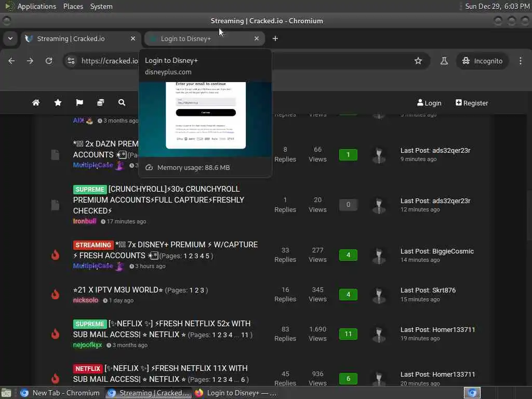This screenshot has height=399, width=532.
Task: Click grey rating badge 0 on Crunchyroll row
Action: (x=348, y=205)
